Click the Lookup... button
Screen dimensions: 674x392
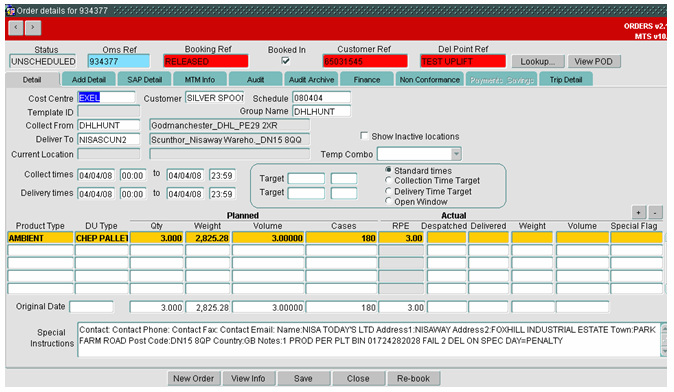[x=537, y=61]
